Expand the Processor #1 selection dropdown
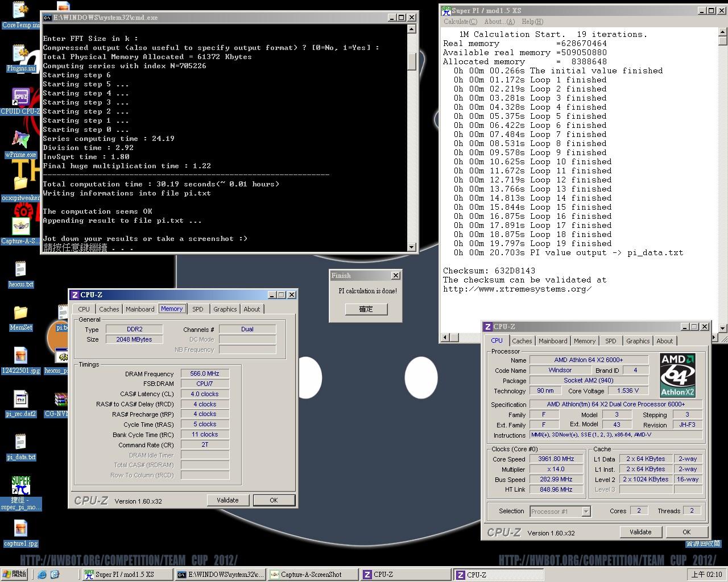Screen dimensions: 728x582 click(x=586, y=512)
